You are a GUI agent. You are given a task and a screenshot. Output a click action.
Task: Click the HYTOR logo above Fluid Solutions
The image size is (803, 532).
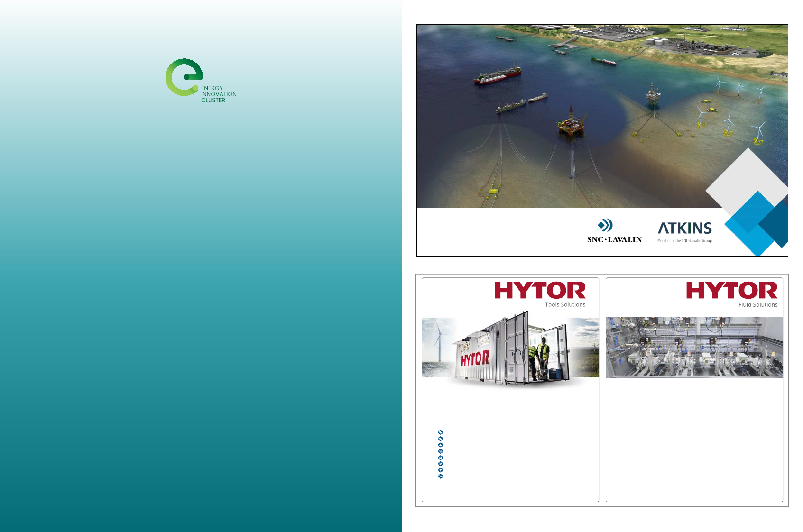click(x=732, y=290)
